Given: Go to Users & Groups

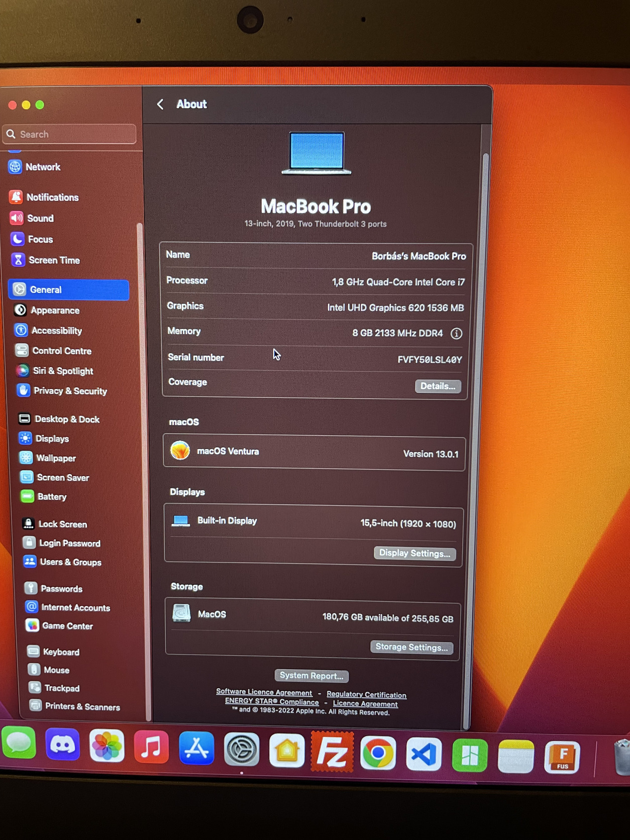Looking at the screenshot, I should tap(63, 562).
